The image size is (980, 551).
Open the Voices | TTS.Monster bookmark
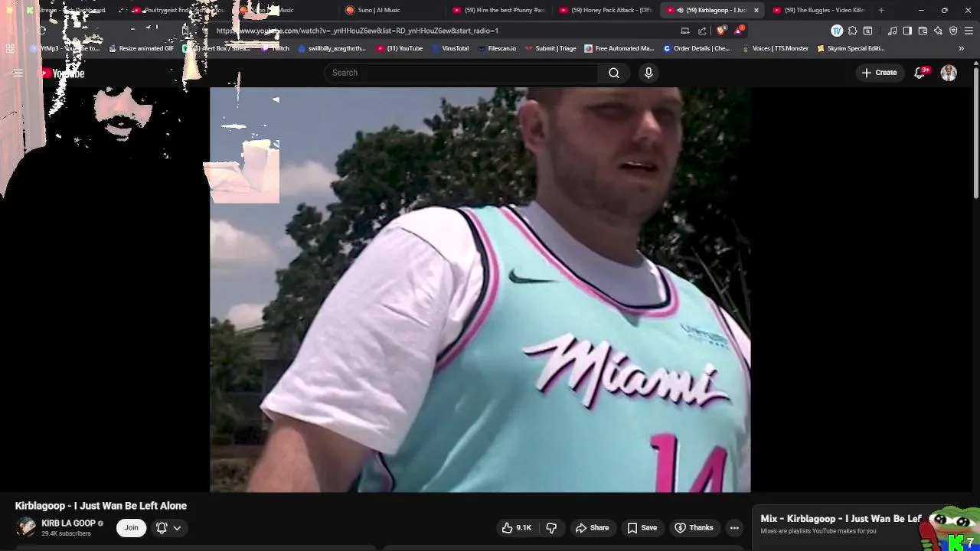[775, 48]
